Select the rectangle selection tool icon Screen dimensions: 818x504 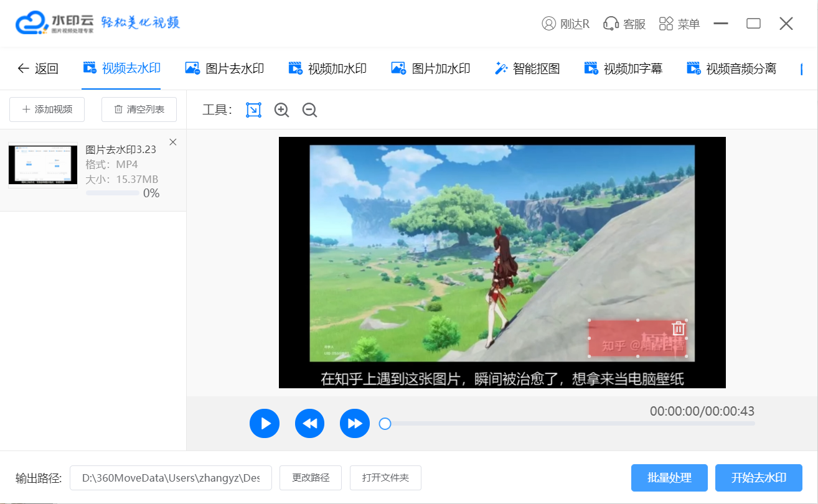253,110
